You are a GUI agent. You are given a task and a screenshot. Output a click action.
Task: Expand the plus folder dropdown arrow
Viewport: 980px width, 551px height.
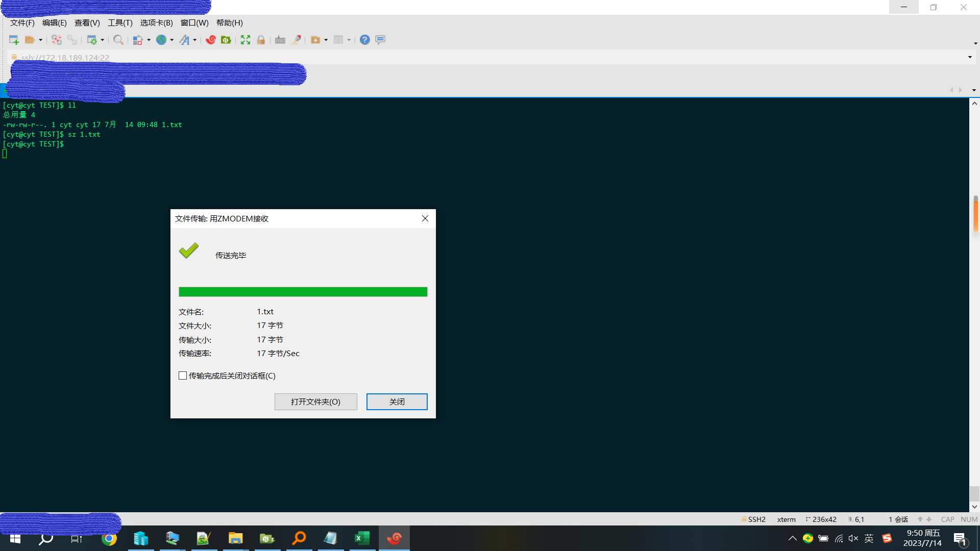(326, 40)
